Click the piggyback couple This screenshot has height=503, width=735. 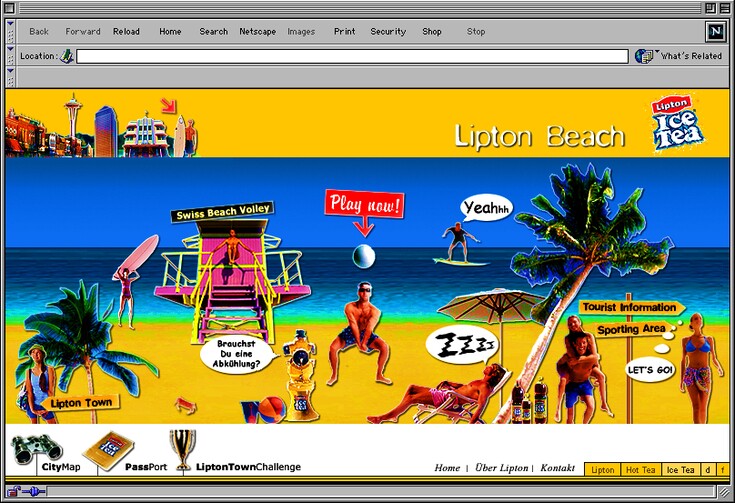(580, 368)
